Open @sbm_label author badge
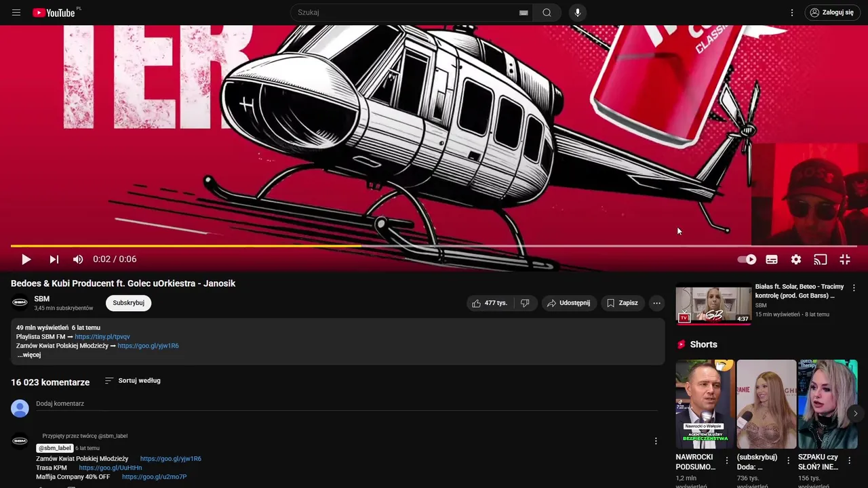Image resolution: width=868 pixels, height=488 pixels. coord(55,448)
